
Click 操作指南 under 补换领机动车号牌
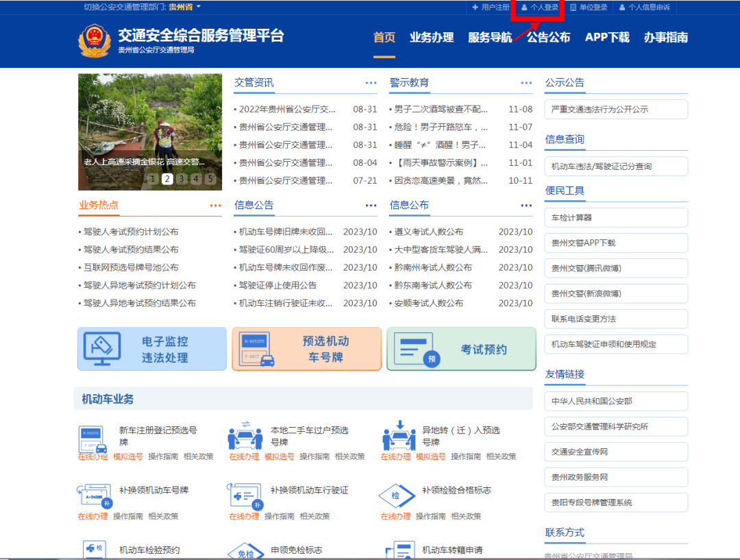point(128,517)
